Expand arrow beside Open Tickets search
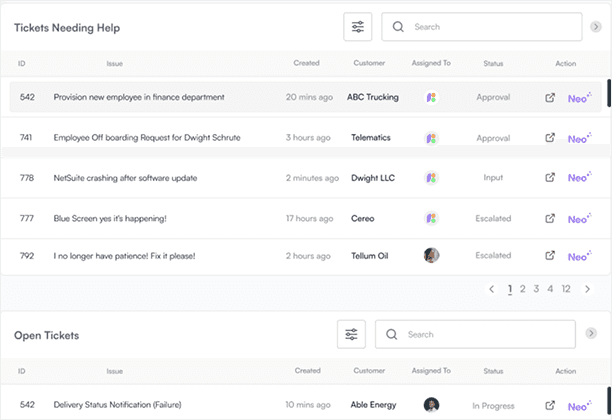612x420 pixels. [591, 333]
